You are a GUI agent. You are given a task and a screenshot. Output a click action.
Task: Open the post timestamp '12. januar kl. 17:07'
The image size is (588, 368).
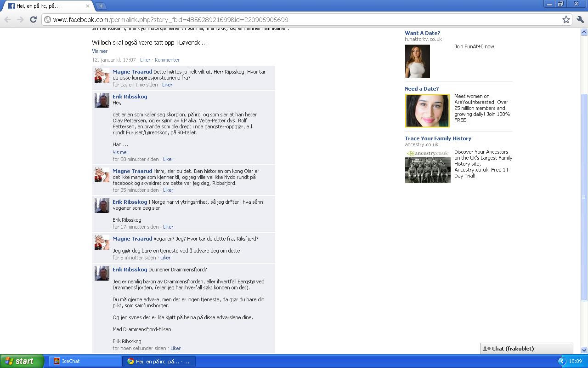point(114,60)
